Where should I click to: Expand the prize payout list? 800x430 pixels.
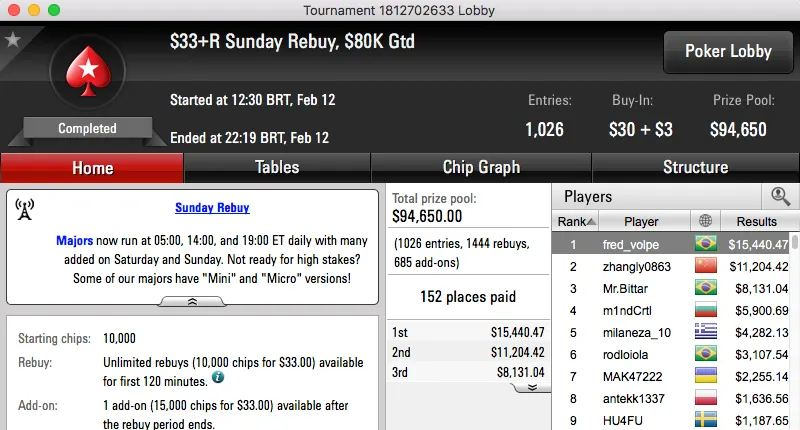[532, 386]
